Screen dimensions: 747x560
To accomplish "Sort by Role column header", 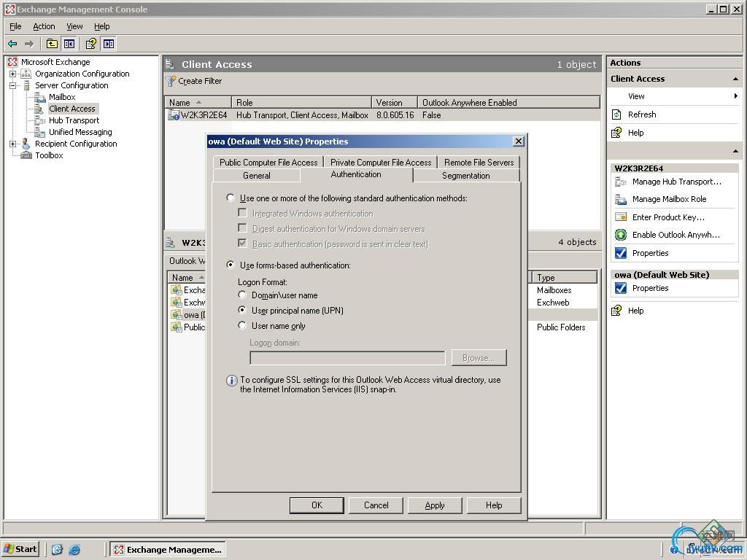I will (301, 102).
